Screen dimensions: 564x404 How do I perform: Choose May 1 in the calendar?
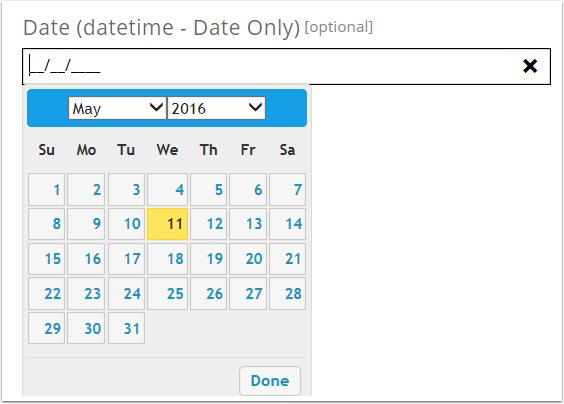click(x=46, y=189)
